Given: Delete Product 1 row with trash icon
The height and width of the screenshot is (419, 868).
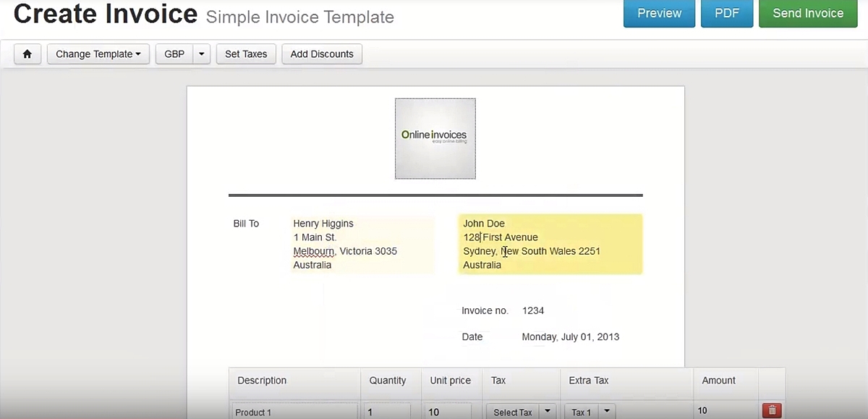Looking at the screenshot, I should [772, 411].
